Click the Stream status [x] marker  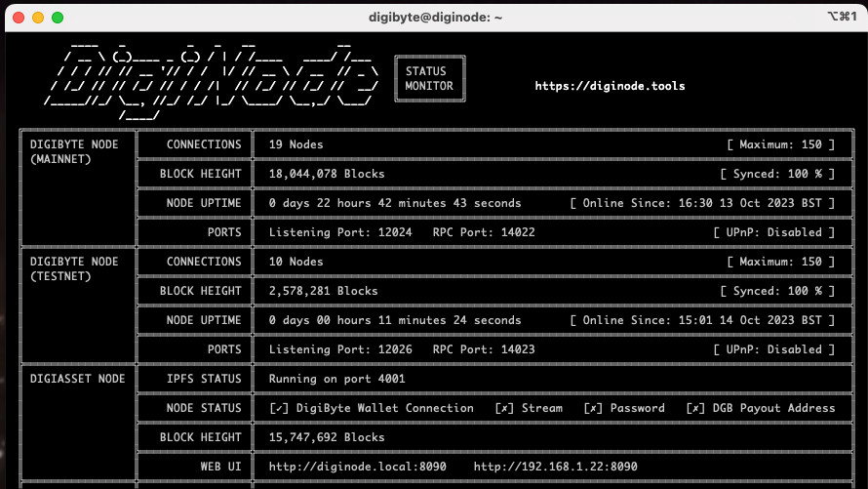[504, 408]
